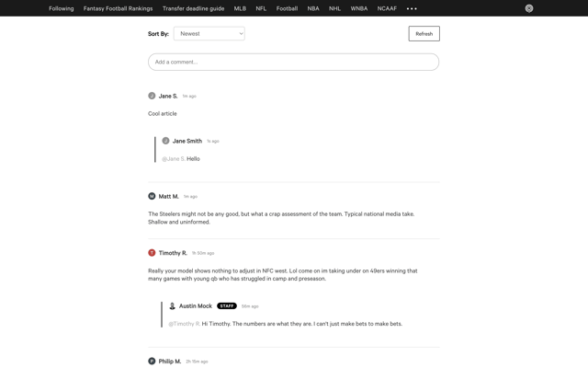Open Transfer deadline guide link
This screenshot has height=368, width=588.
pos(194,8)
